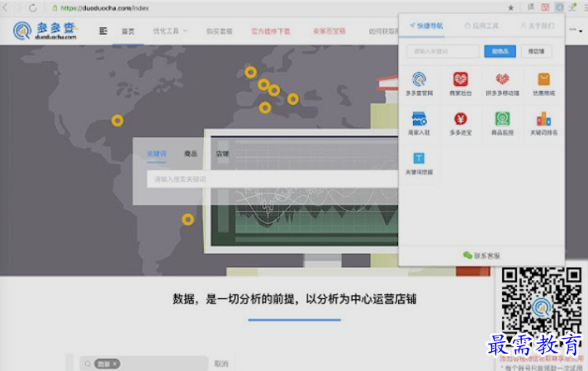The width and height of the screenshot is (588, 371).
Task: Open the 首页 navigation item
Action: [128, 31]
